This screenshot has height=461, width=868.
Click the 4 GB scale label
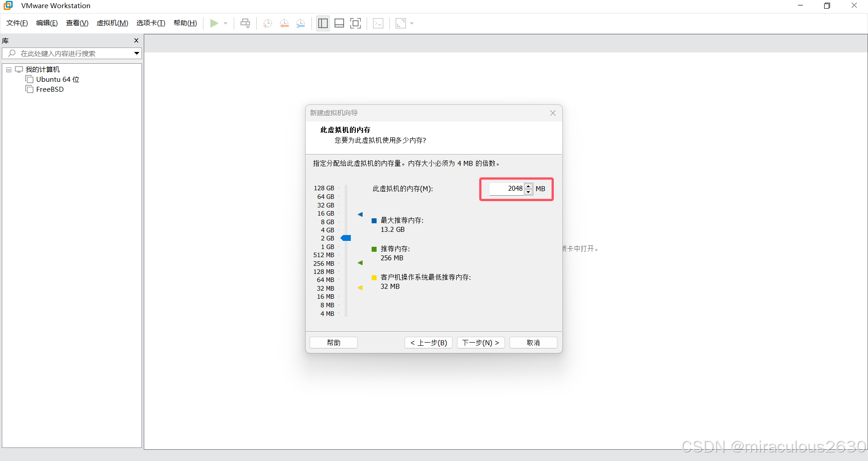[x=327, y=230]
